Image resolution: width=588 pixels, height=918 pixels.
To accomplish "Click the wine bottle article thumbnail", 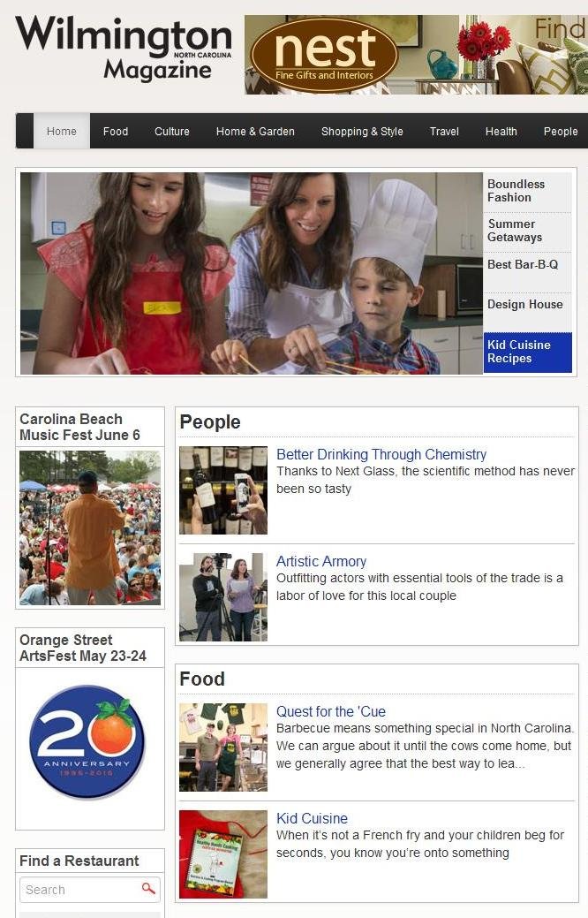I will 222,490.
